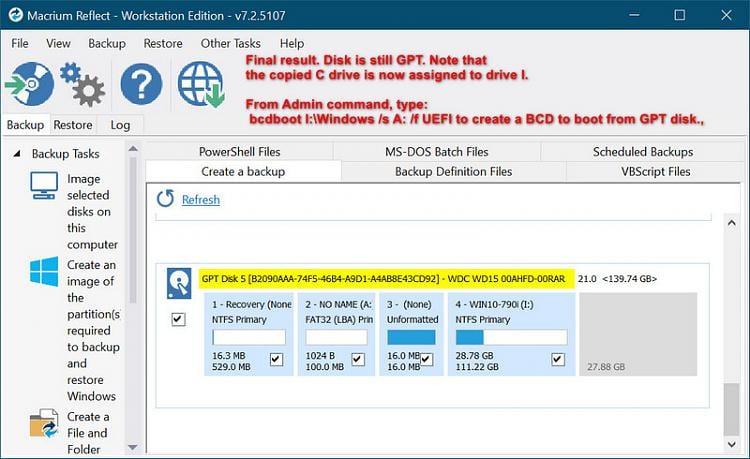The width and height of the screenshot is (750, 459).
Task: Click the Refresh link
Action: point(201,199)
